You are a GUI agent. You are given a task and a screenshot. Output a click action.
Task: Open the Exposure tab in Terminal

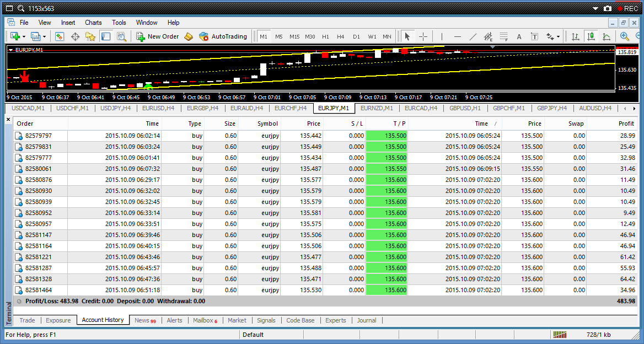[58, 320]
